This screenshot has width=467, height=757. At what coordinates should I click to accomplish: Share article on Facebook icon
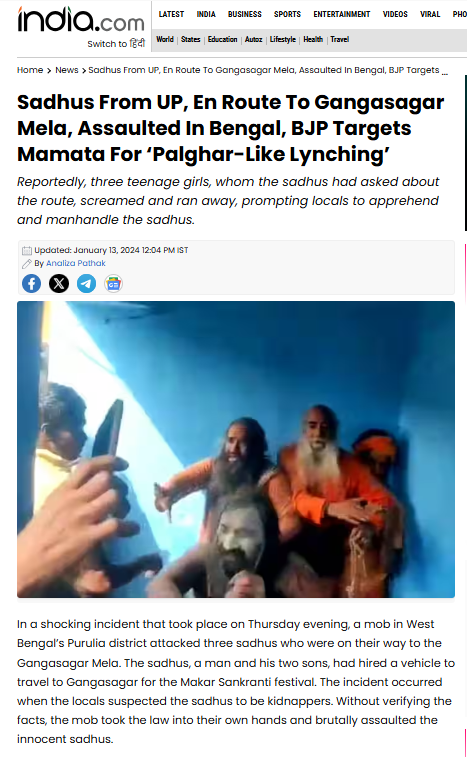31,283
